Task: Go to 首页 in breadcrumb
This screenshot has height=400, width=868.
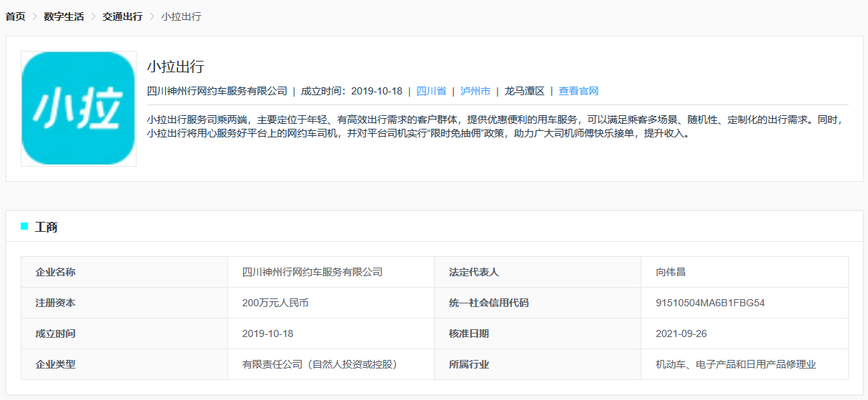Action: (x=16, y=16)
